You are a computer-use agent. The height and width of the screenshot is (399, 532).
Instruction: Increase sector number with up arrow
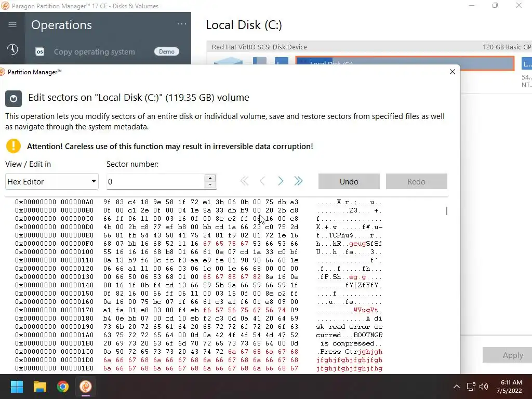point(210,178)
